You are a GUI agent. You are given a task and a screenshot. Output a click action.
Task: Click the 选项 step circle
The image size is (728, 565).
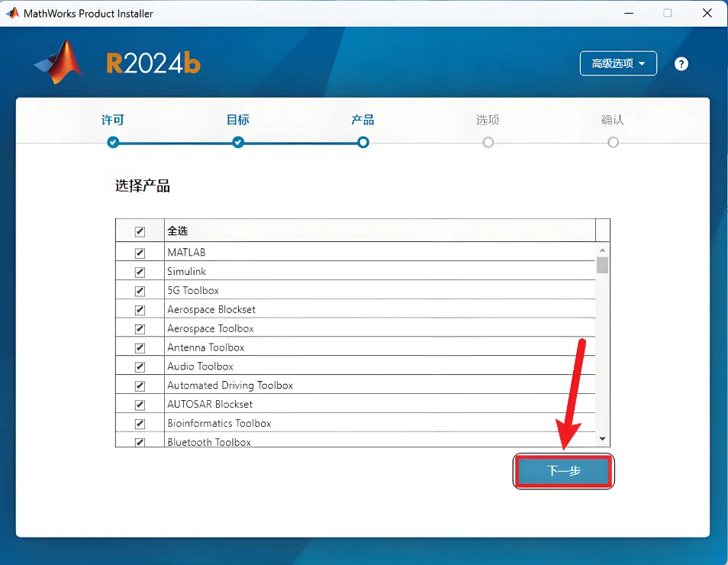[488, 142]
